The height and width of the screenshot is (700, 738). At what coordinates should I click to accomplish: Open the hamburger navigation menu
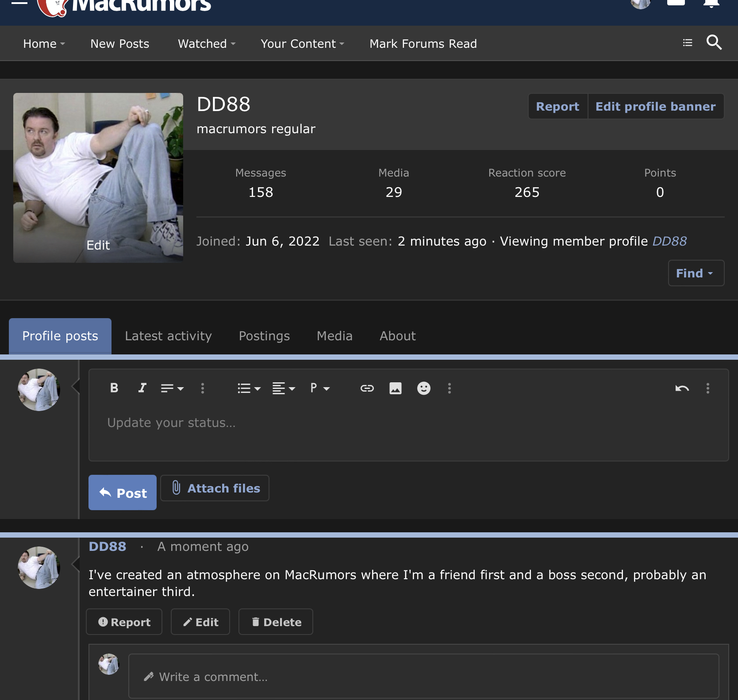coord(19,2)
